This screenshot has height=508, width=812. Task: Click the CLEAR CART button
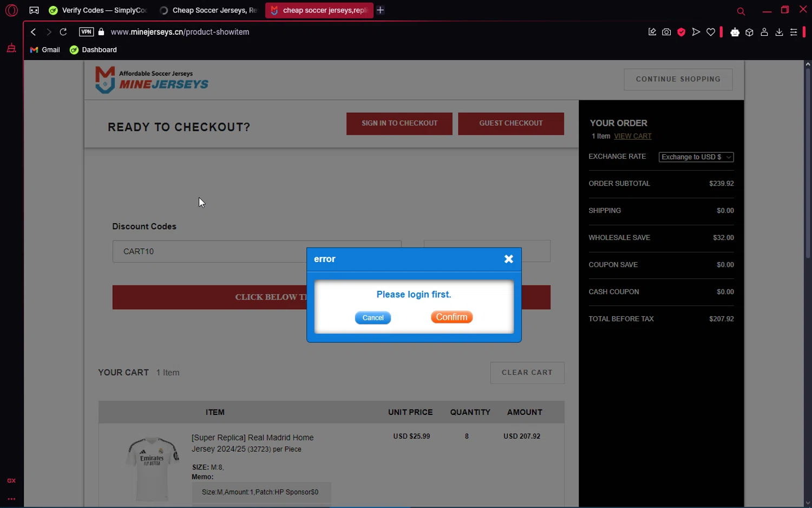click(x=527, y=373)
